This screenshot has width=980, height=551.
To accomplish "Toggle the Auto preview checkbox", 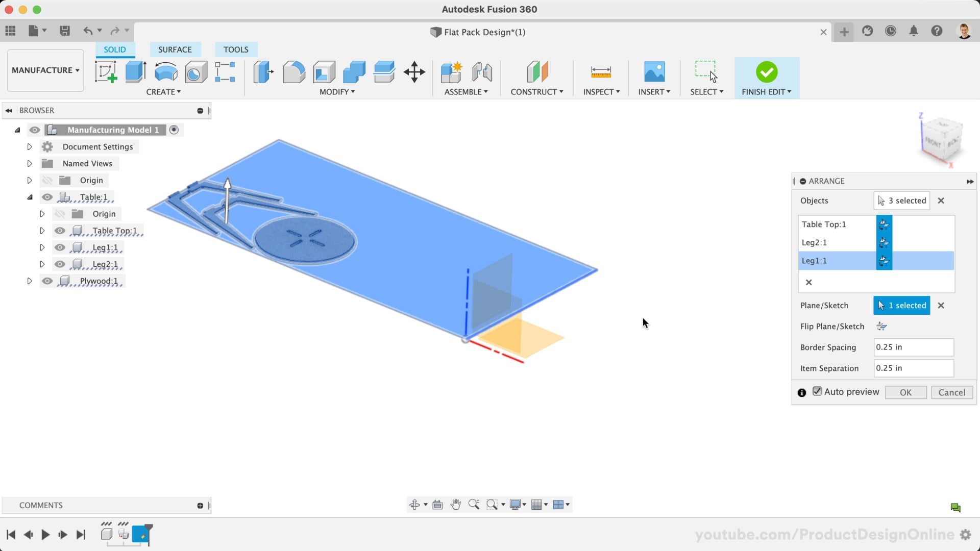I will point(817,391).
